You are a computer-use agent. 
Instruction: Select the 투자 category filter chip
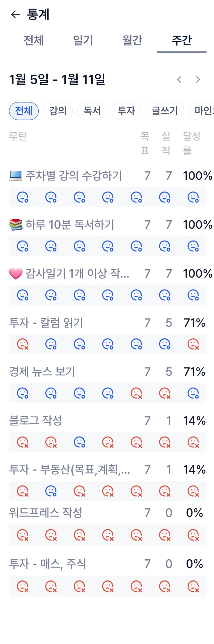pyautogui.click(x=126, y=111)
